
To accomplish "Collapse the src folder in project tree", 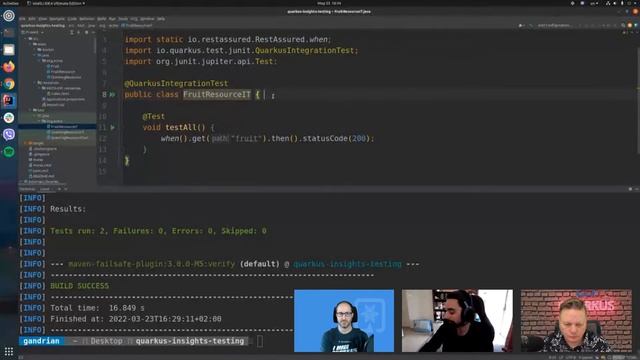I will (x=25, y=39).
